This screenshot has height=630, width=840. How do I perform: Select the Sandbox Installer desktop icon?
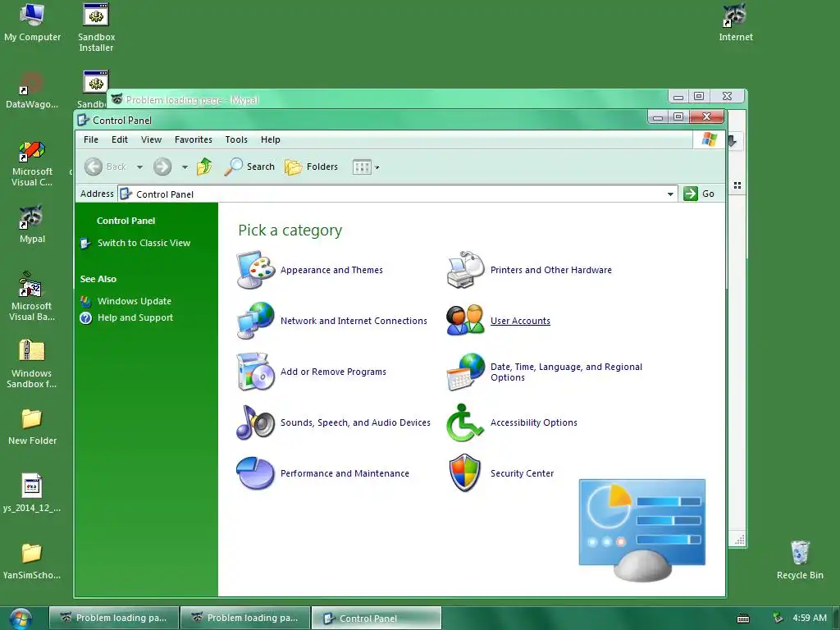(x=97, y=28)
